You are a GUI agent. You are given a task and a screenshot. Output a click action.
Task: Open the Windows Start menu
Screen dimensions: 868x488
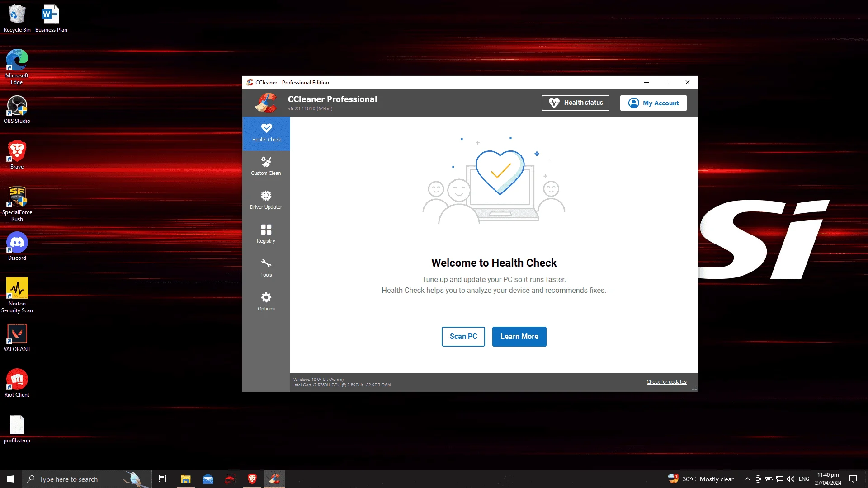(11, 479)
